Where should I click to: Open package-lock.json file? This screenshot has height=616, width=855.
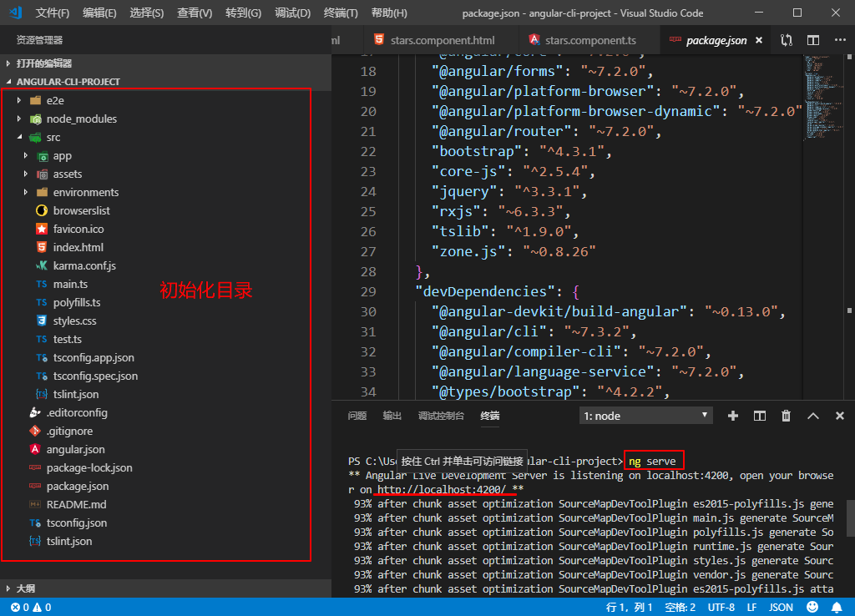[89, 467]
